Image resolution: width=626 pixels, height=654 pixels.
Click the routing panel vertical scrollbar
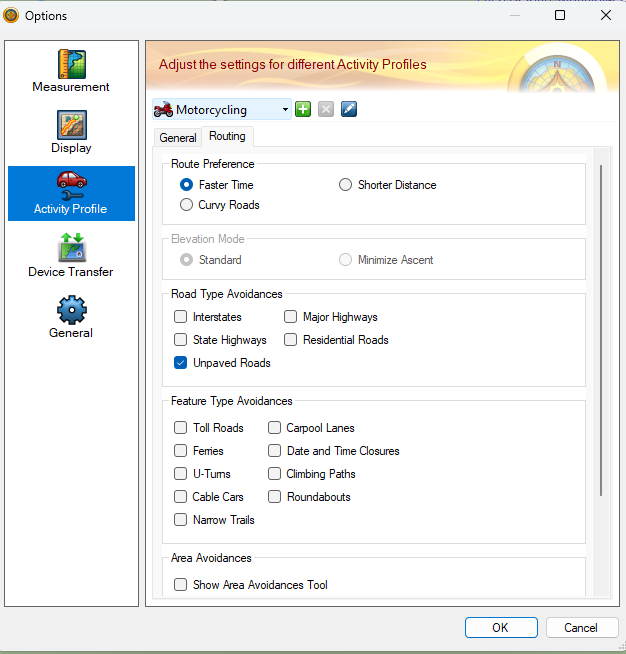(601, 330)
